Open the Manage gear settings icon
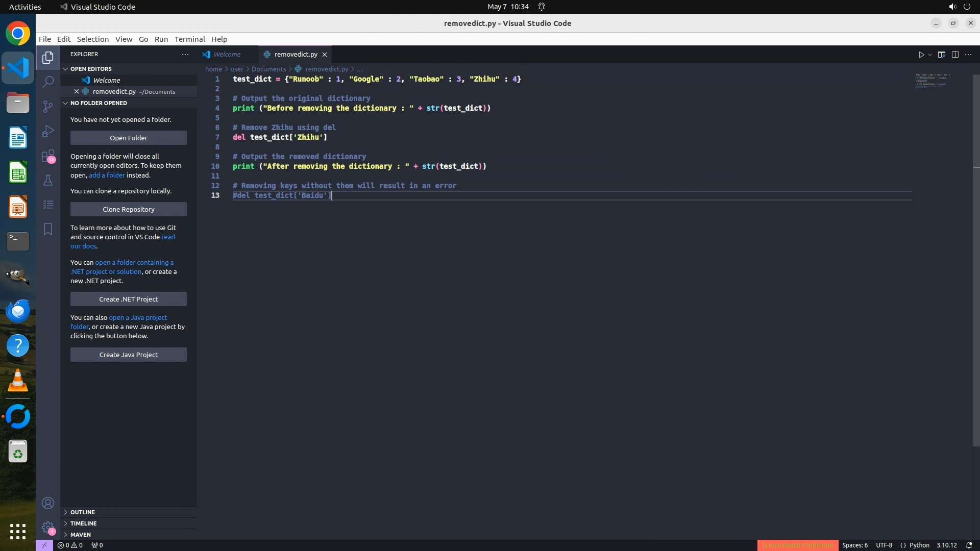Screen dimensions: 980x551 pyautogui.click(x=48, y=528)
